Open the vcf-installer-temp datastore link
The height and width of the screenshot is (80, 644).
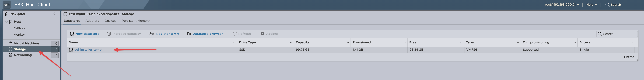coord(88,50)
